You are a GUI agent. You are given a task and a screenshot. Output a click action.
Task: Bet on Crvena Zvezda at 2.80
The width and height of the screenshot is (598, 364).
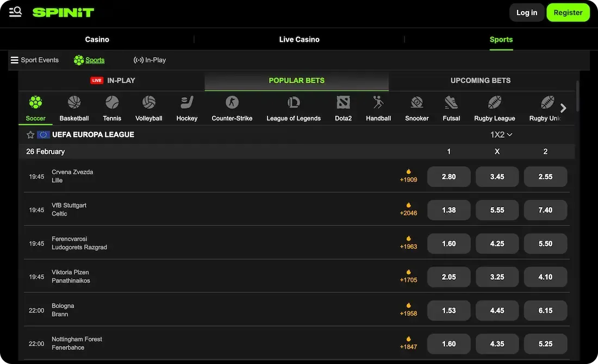tap(449, 177)
